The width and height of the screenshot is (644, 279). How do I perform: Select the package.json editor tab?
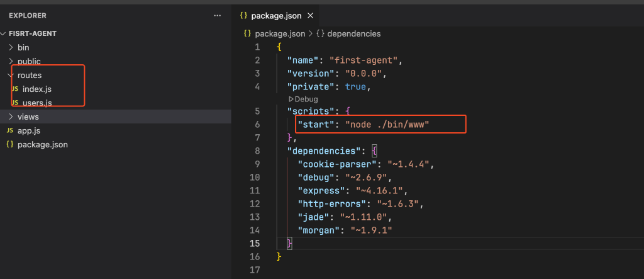(x=275, y=15)
